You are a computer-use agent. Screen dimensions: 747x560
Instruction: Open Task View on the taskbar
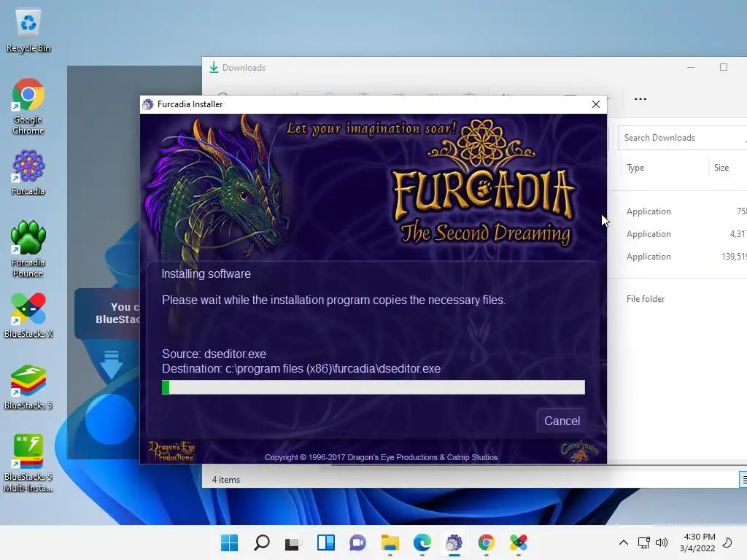click(293, 542)
